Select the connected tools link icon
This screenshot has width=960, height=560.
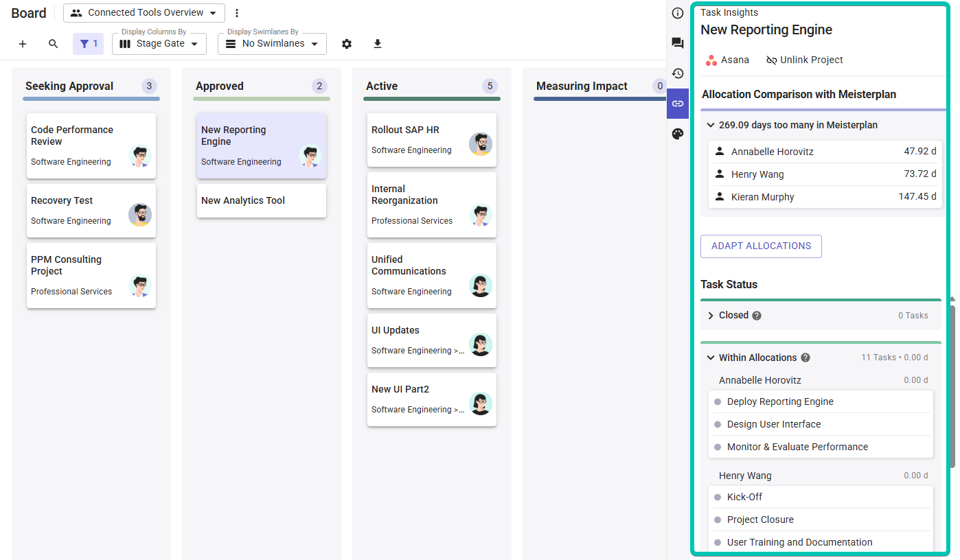coord(677,103)
